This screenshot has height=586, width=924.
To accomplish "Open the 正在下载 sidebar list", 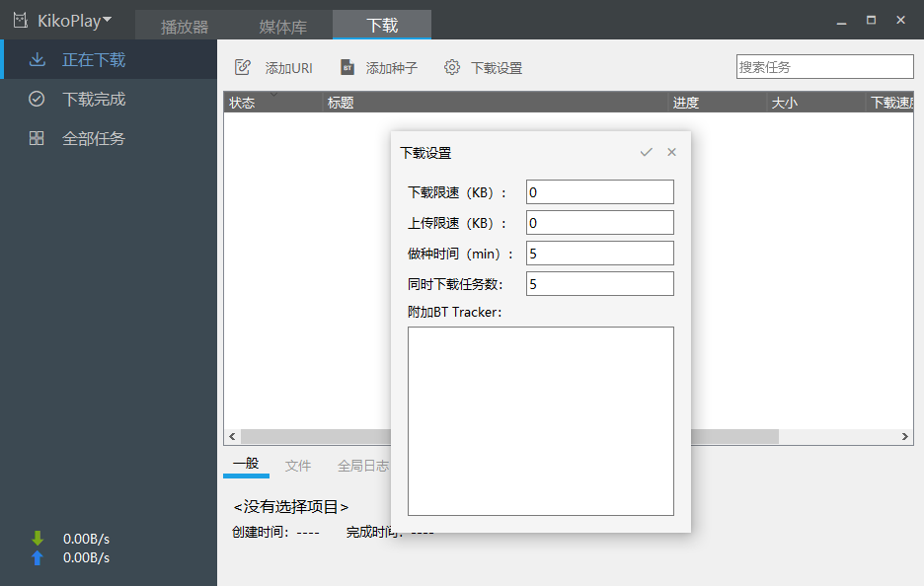I will point(111,59).
